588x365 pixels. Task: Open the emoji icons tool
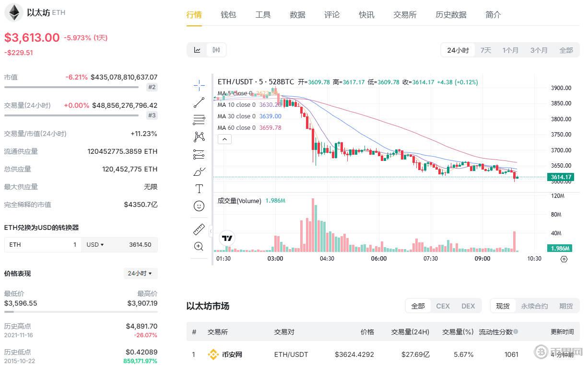(199, 206)
